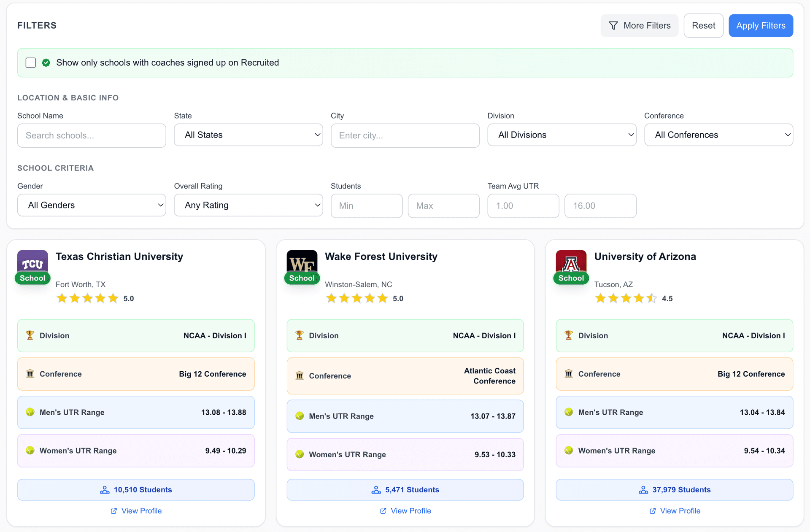Open the All Conferences dropdown
Viewport: 810px width, 532px height.
point(718,135)
